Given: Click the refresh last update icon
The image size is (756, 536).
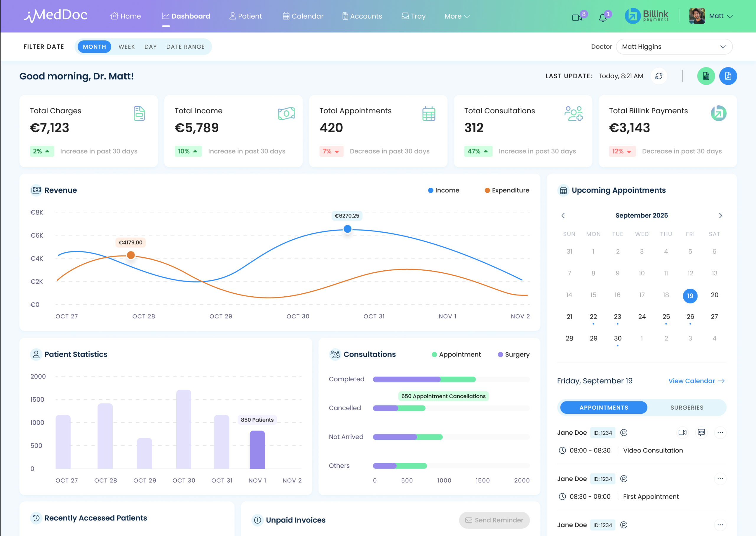Looking at the screenshot, I should (659, 76).
